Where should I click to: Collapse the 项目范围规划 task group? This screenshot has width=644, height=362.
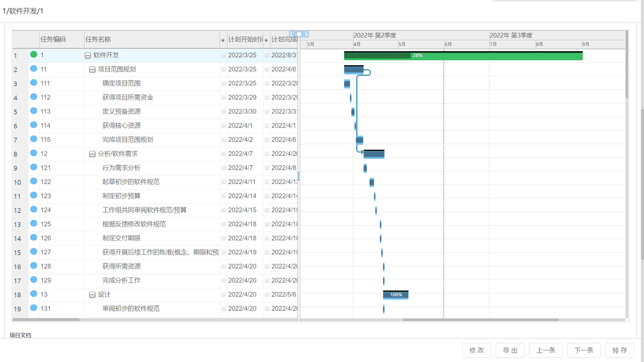pos(92,69)
